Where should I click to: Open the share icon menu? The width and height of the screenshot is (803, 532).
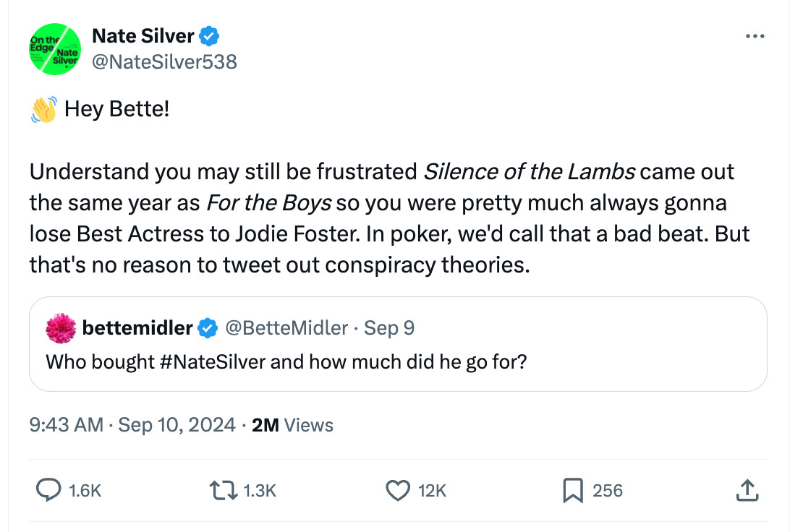point(746,491)
